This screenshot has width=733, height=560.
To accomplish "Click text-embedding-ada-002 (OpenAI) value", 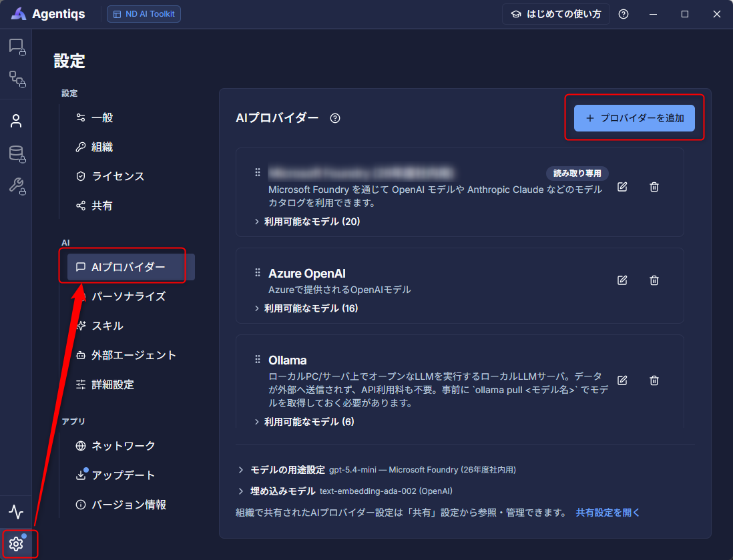I will point(386,491).
